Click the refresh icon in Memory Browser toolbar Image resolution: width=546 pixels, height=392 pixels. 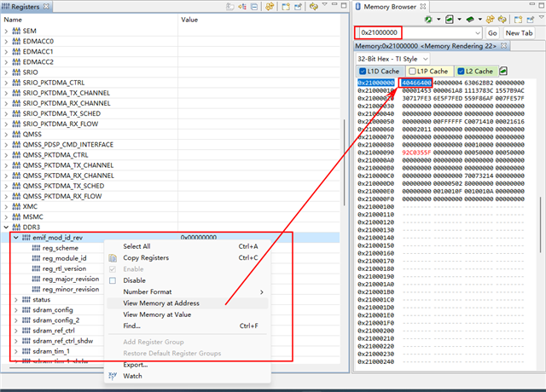pos(490,20)
